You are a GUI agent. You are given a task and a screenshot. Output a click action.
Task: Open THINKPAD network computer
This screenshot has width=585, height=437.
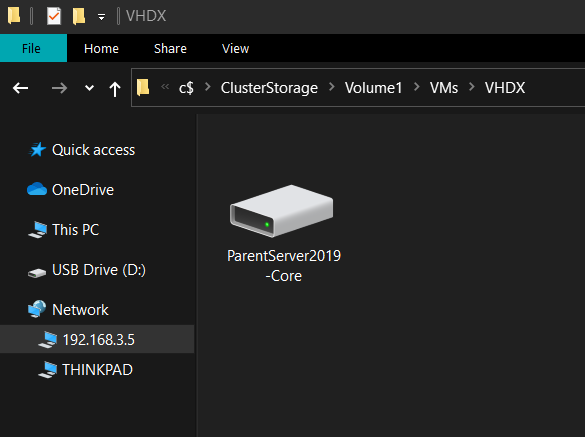(x=97, y=370)
